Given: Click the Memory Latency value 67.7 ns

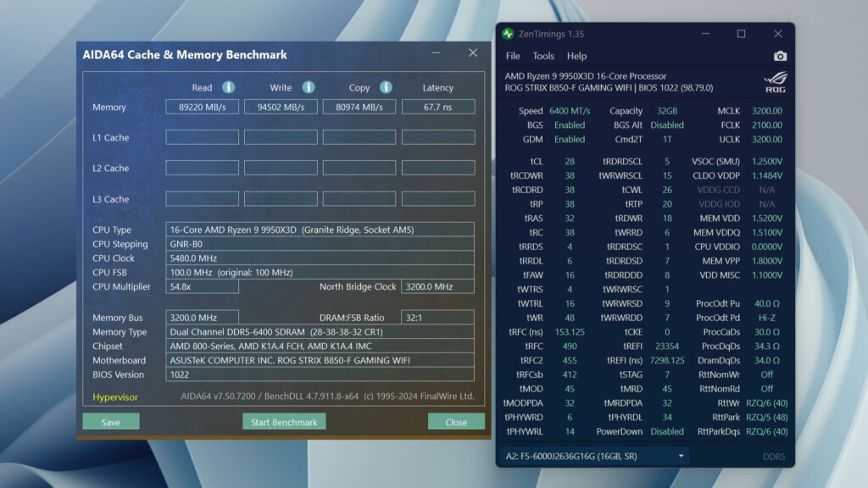Looking at the screenshot, I should click(438, 107).
